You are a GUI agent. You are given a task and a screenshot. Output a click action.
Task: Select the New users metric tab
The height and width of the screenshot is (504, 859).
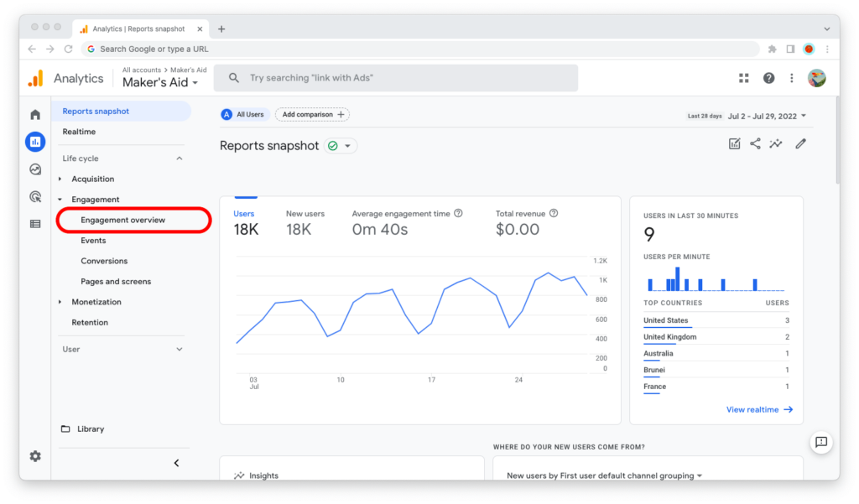305,224
